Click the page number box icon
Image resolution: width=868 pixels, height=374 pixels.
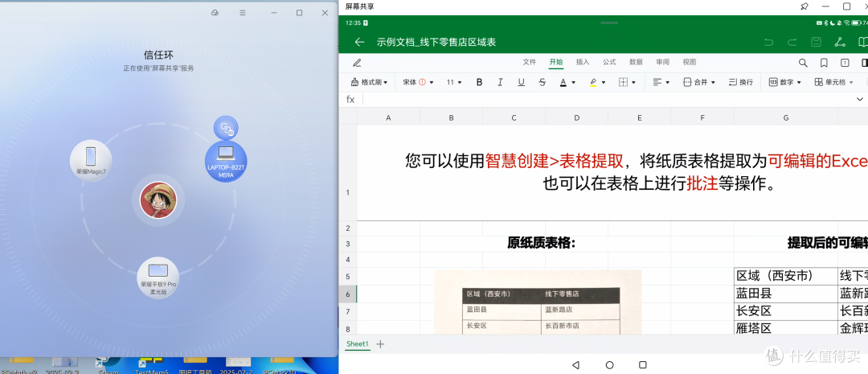[845, 63]
